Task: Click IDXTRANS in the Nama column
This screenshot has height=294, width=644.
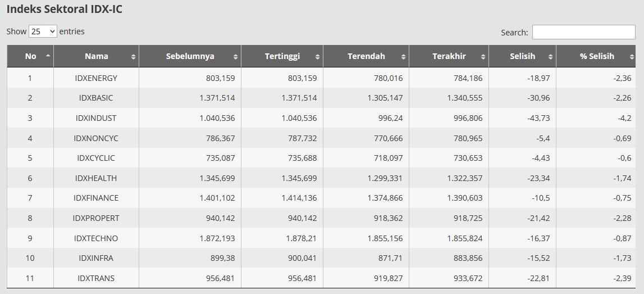Action: [96, 278]
